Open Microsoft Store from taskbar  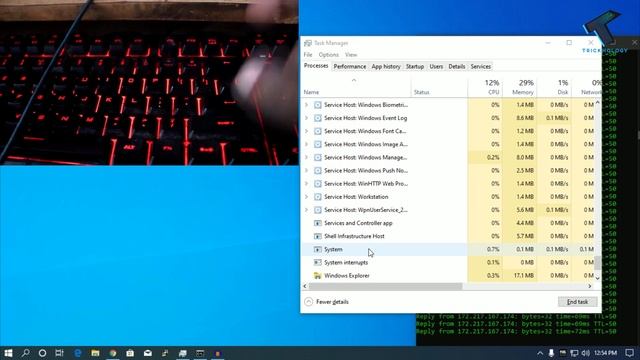click(130, 353)
